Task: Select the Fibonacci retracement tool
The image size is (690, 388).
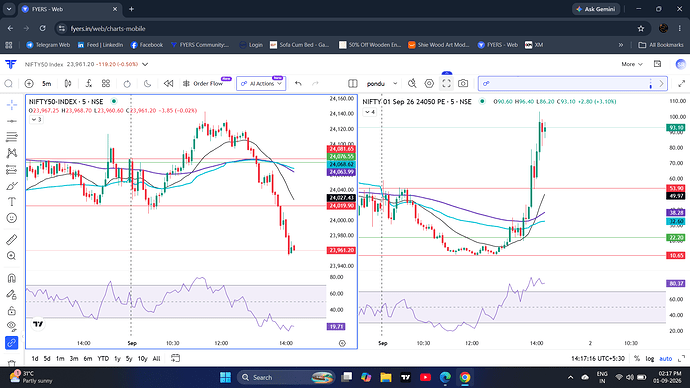Action: [x=12, y=137]
